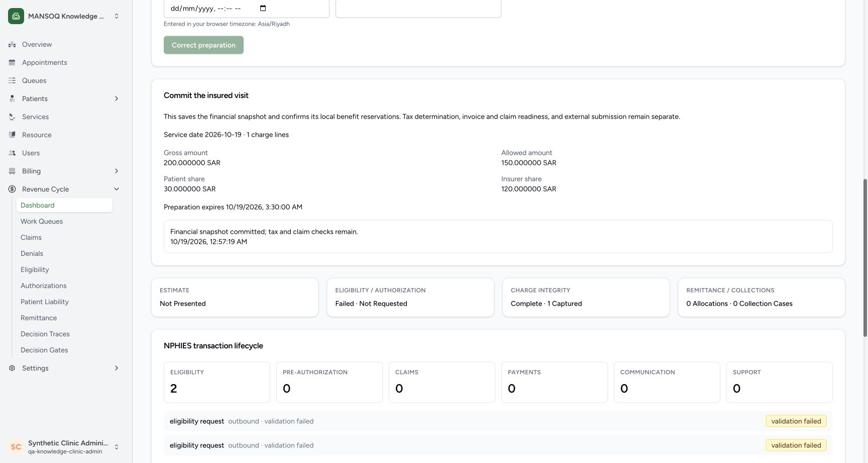Open Decision Gates
The height and width of the screenshot is (463, 868).
(x=64, y=350)
